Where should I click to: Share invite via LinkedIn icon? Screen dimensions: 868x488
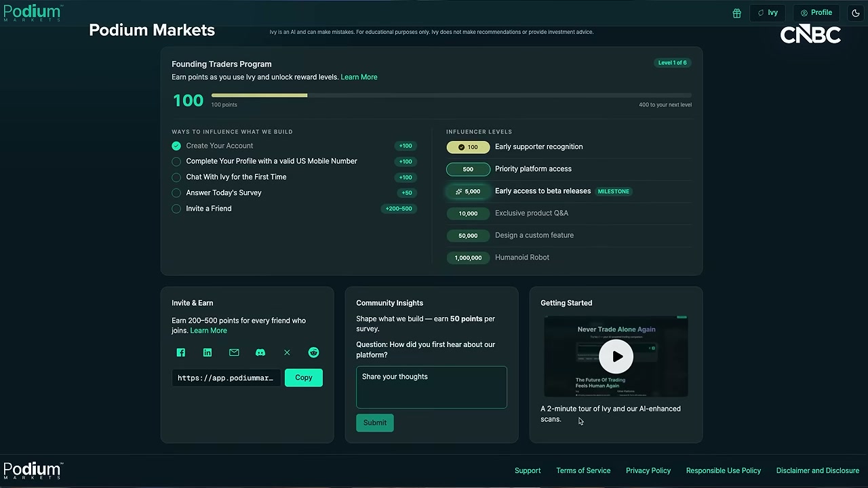pos(208,352)
